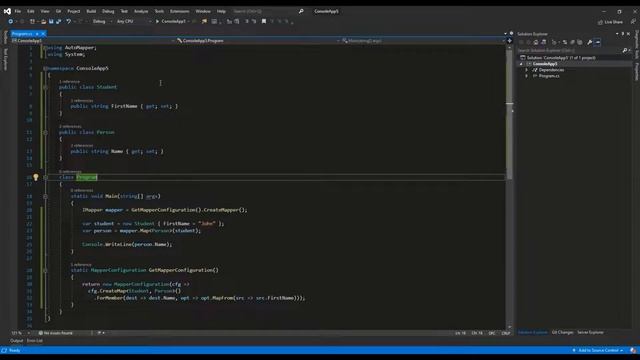Open the Edit menu

(31, 11)
